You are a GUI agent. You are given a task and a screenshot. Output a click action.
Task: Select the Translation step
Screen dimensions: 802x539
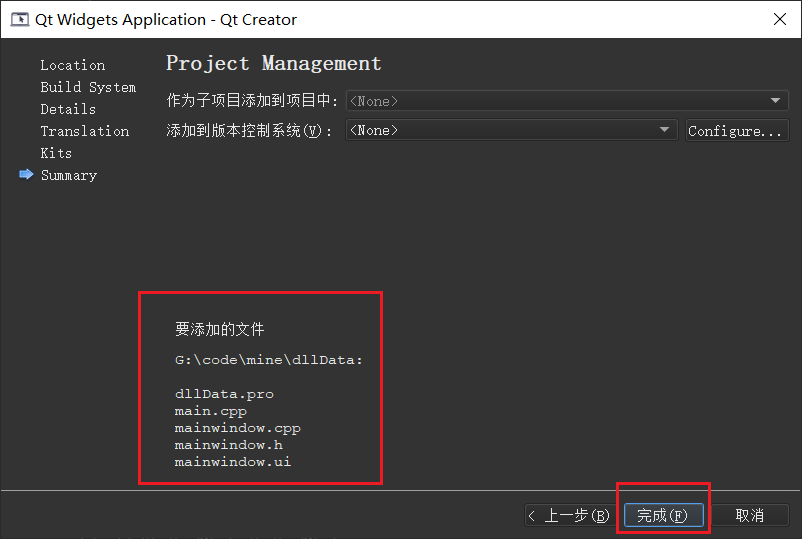click(x=84, y=131)
